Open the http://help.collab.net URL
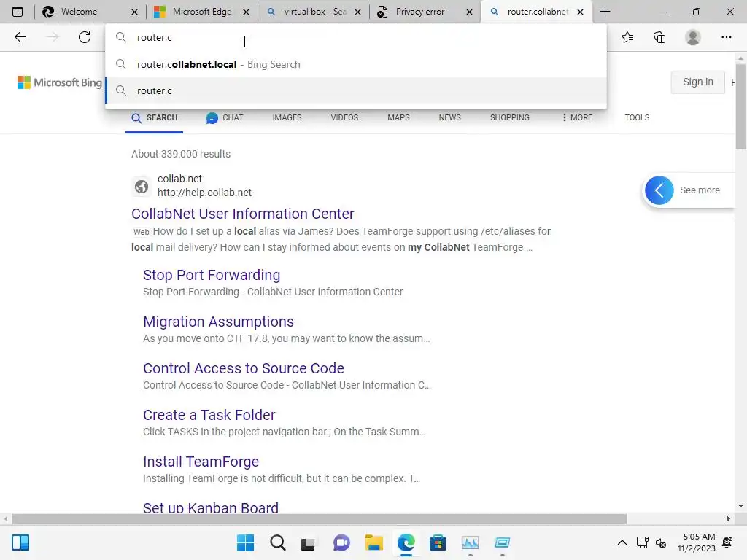Image resolution: width=747 pixels, height=560 pixels. coord(204,192)
